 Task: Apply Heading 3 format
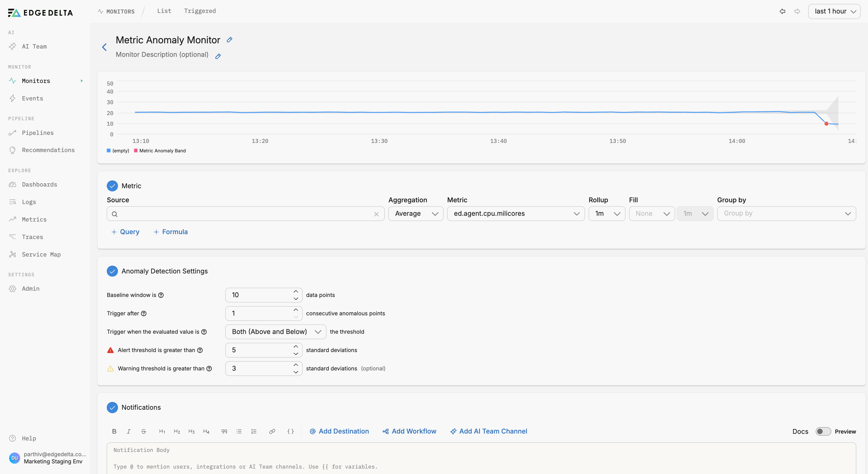pyautogui.click(x=191, y=432)
